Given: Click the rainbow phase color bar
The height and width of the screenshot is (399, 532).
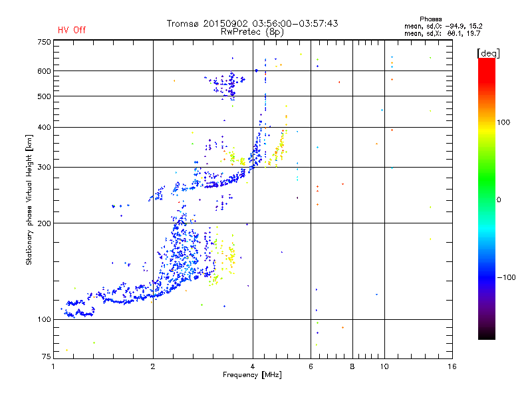Looking at the screenshot, I should click(x=487, y=198).
